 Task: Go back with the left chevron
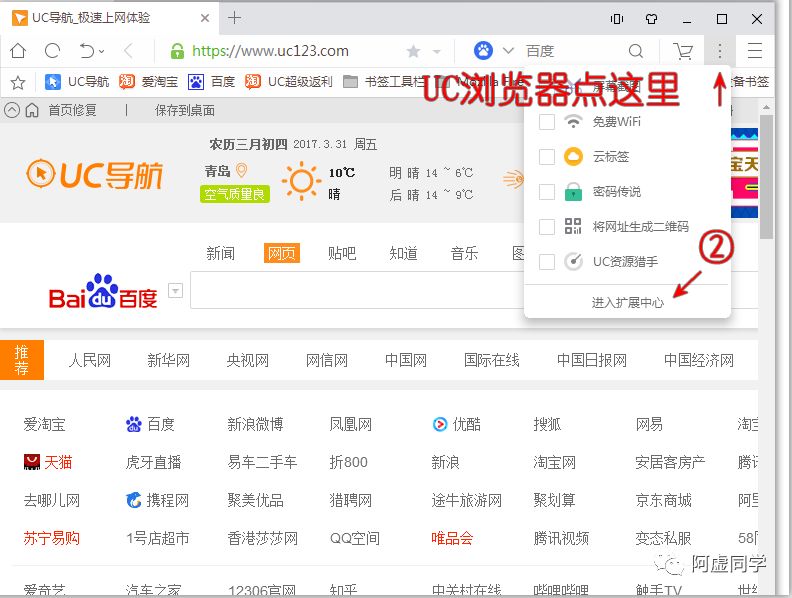coord(128,51)
